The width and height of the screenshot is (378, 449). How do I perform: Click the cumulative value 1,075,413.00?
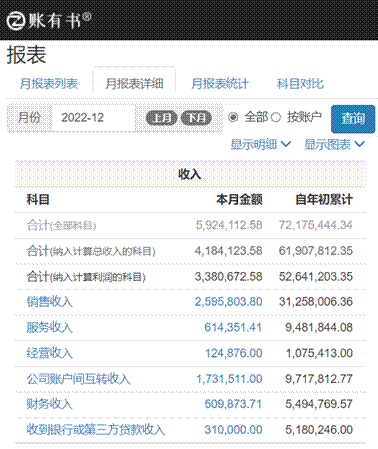[x=319, y=353]
